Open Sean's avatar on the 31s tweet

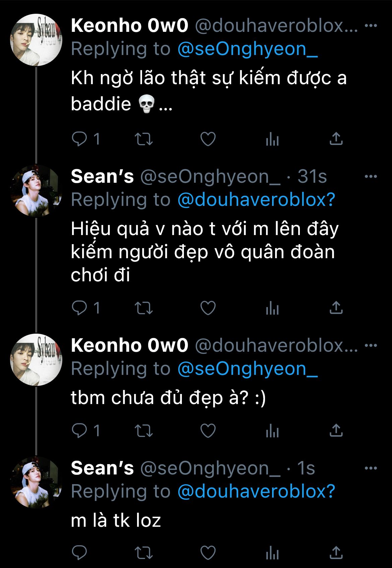point(36,190)
